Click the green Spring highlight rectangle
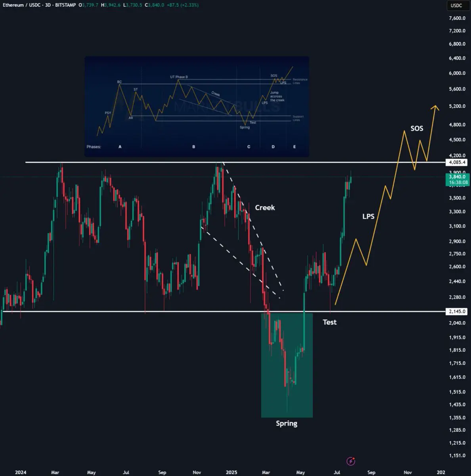 [287, 365]
